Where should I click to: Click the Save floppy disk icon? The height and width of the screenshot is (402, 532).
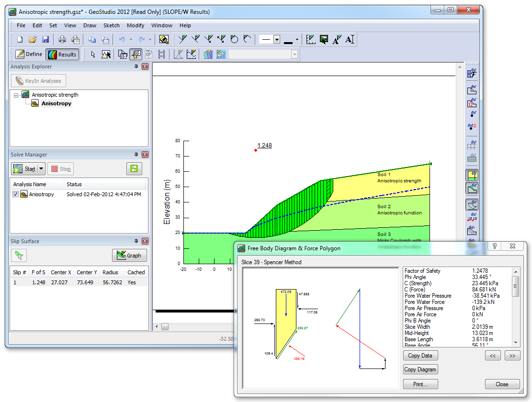pos(45,39)
